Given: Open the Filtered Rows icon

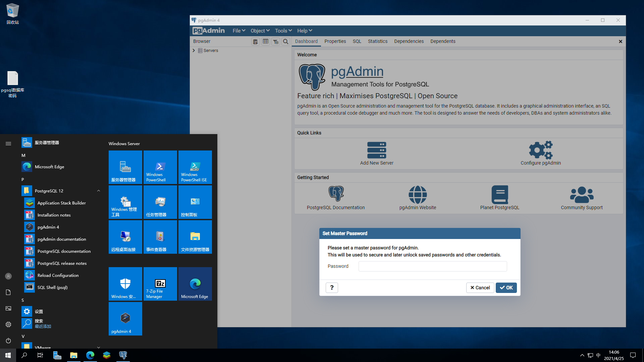Looking at the screenshot, I should pos(275,41).
